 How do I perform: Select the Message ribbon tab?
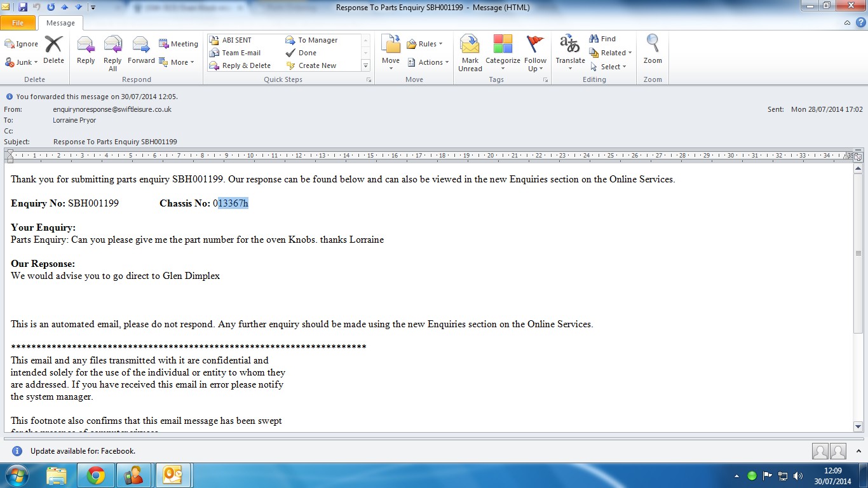pyautogui.click(x=60, y=23)
